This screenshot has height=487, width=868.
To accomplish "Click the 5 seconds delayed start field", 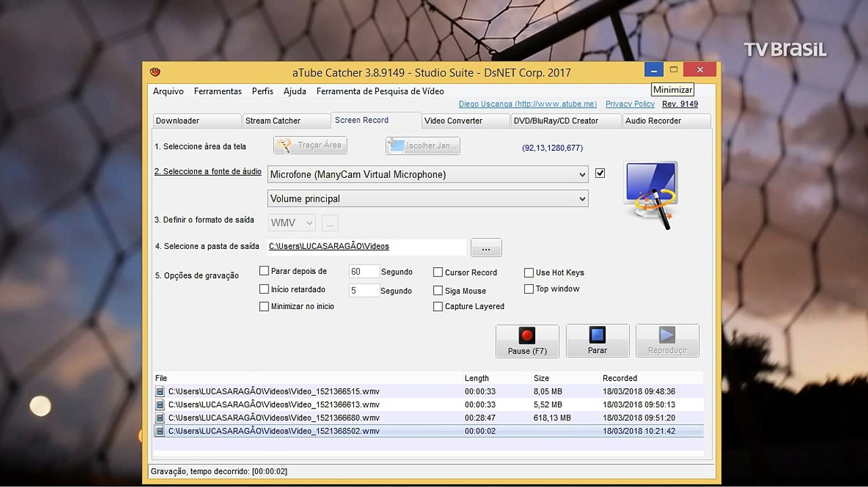I will click(364, 290).
